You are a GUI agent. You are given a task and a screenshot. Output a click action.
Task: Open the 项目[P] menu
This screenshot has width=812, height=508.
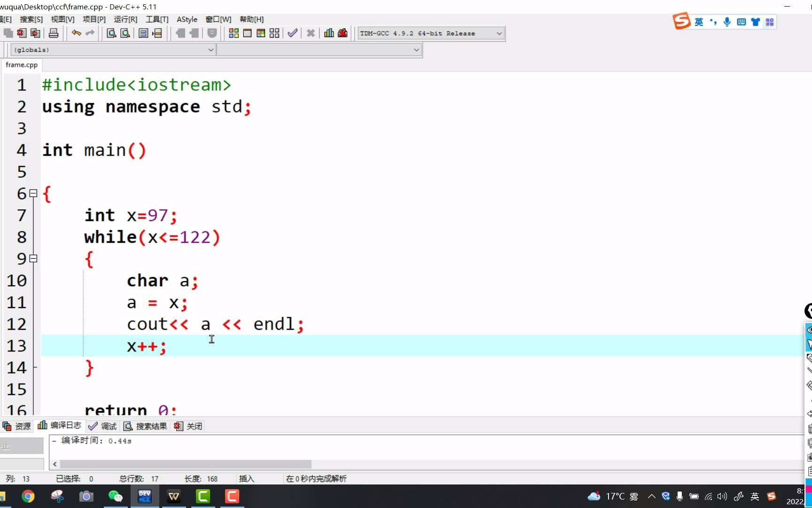94,19
